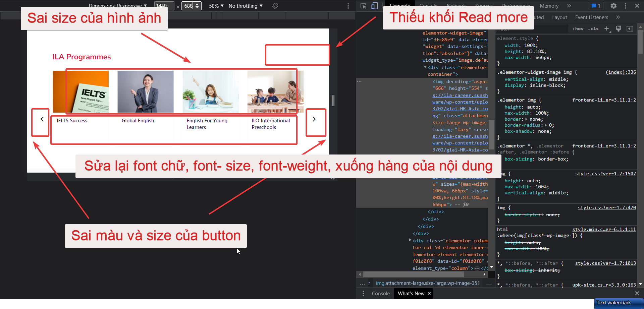Open upk-site.cs…r=3.3.0:163 source link
644x309 pixels.
[604, 285]
